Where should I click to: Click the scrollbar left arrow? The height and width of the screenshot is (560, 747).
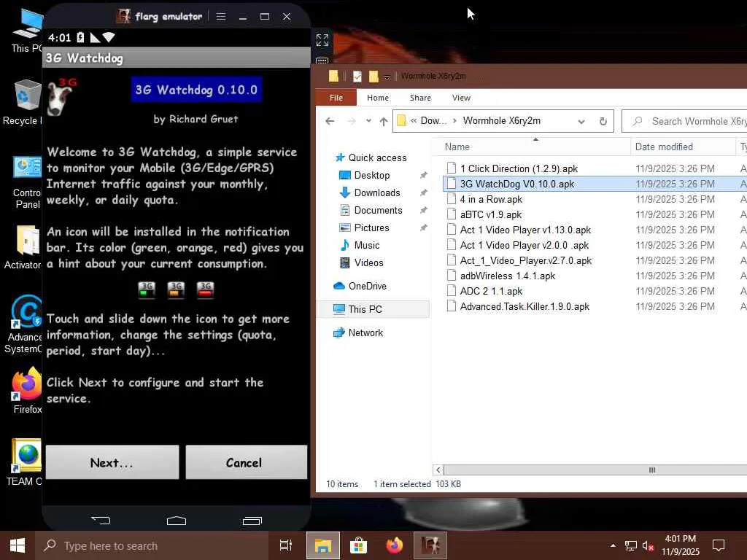(x=438, y=470)
